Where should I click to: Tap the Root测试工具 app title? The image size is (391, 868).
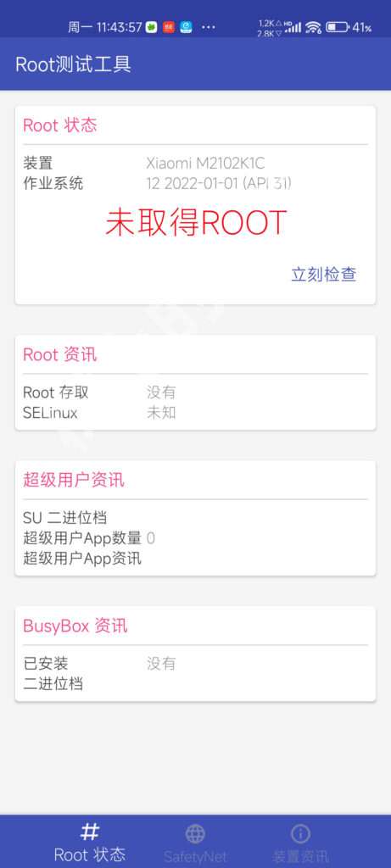pos(73,64)
